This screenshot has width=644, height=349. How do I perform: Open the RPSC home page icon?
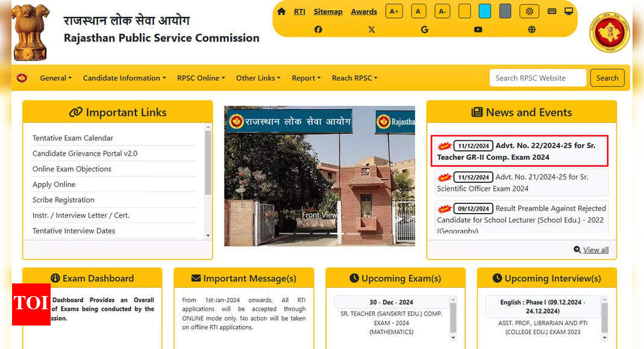click(281, 11)
